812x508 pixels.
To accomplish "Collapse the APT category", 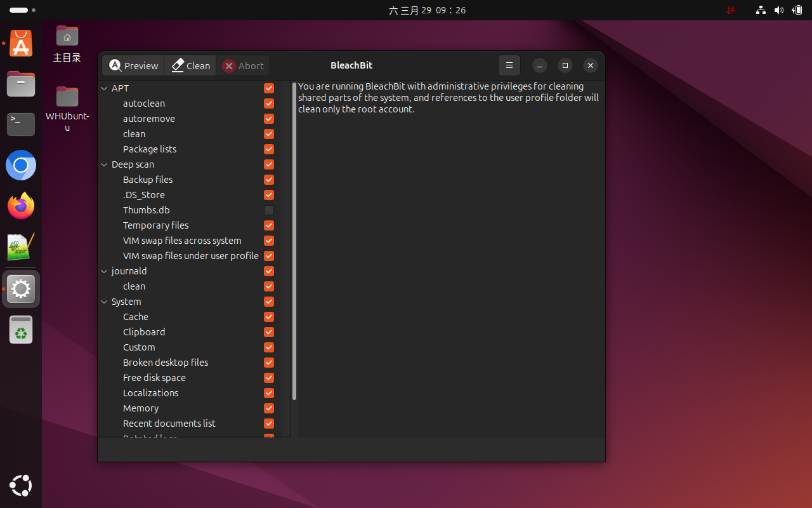I will (x=105, y=88).
